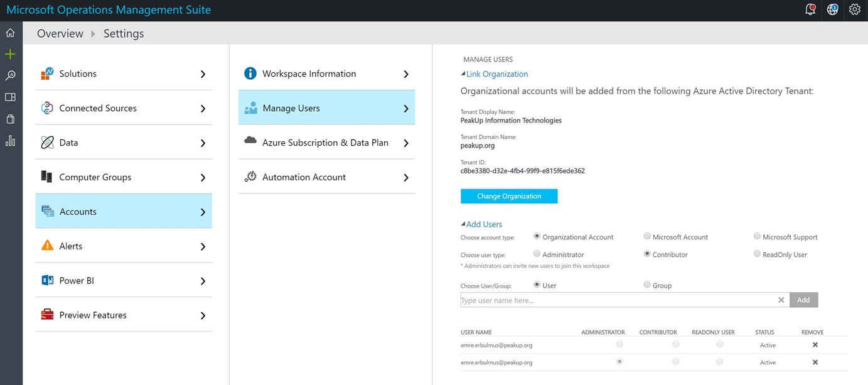Screen dimensions: 868x385
Task: Click the Accounts icon
Action: pos(47,212)
